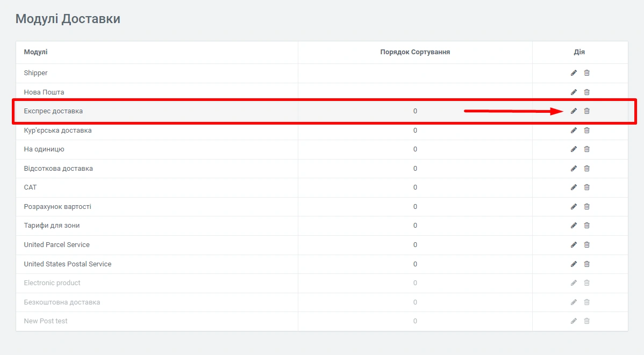Delete the САТ module

(587, 187)
